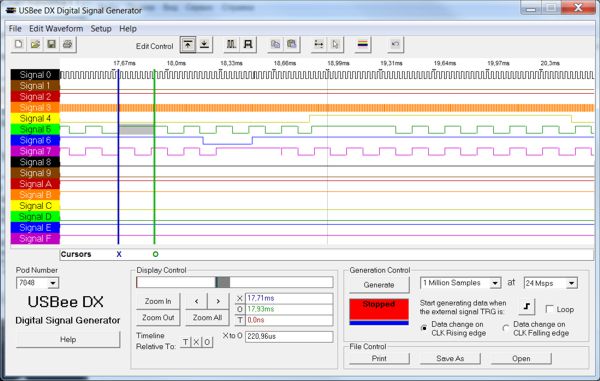Set timeline relative to T
Viewport: 600px width, 381px height.
(185, 342)
